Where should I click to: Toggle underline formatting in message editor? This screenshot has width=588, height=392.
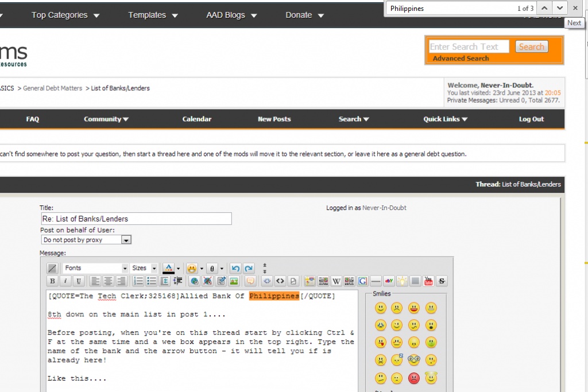[x=79, y=281]
